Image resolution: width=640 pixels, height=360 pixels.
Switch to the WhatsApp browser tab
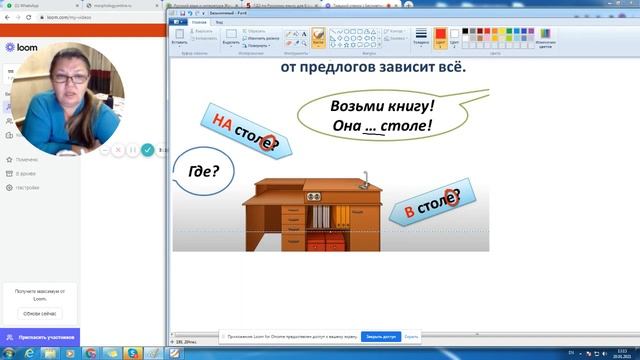(41, 6)
